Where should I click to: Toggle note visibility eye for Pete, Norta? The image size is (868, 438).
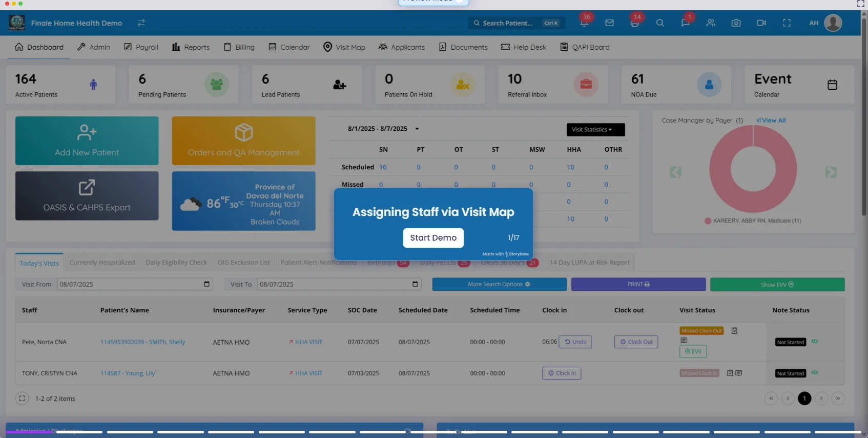(x=814, y=342)
